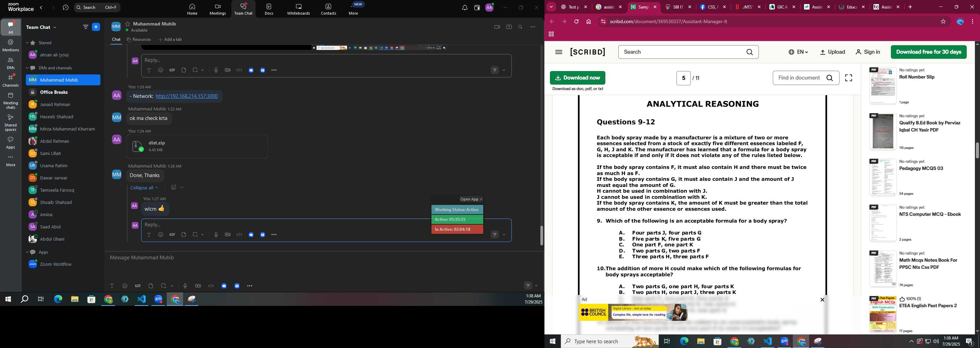980x348 pixels.
Task: Open DMs in the Zoom sidebar
Action: pyautogui.click(x=11, y=64)
